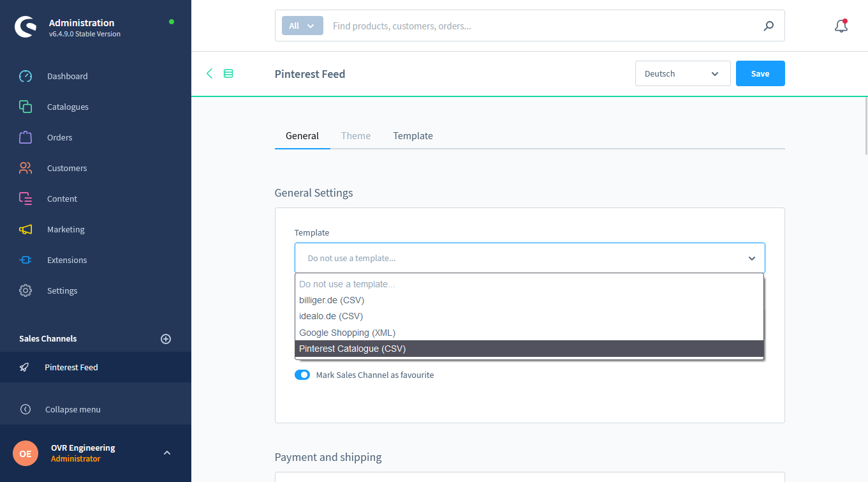
Task: Click the Collapse menu arrow icon
Action: 26,409
